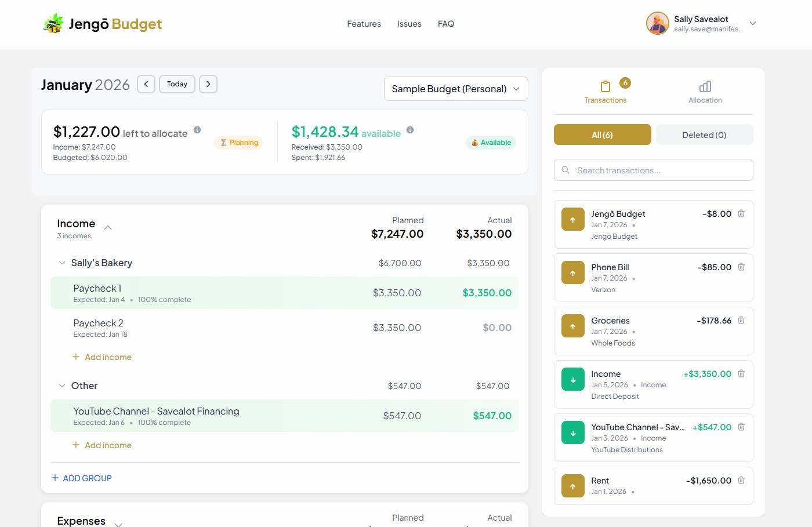Switch to the Allocation chart icon
Viewport: 812px width, 527px height.
(x=704, y=87)
